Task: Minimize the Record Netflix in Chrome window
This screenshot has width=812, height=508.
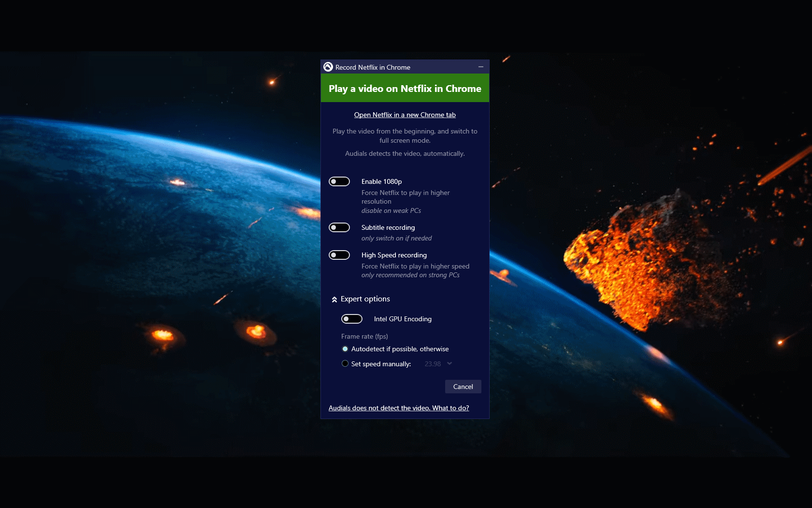Action: click(x=481, y=67)
